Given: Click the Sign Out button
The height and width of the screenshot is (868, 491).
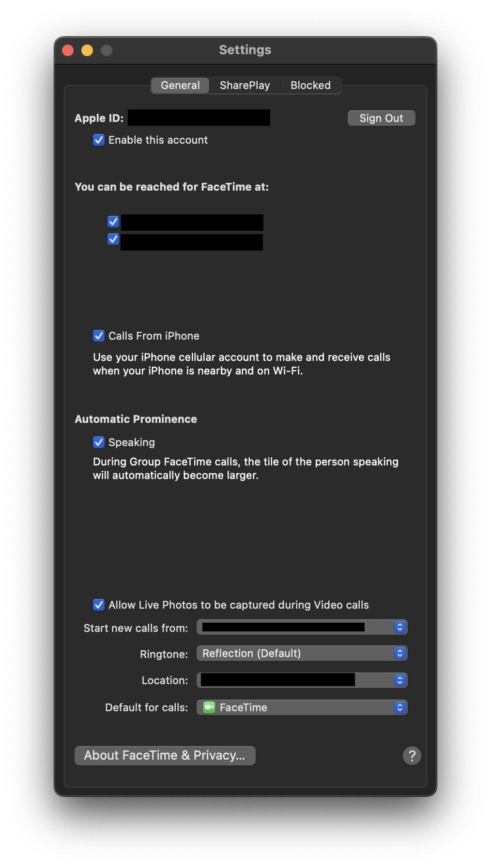Looking at the screenshot, I should click(x=381, y=118).
